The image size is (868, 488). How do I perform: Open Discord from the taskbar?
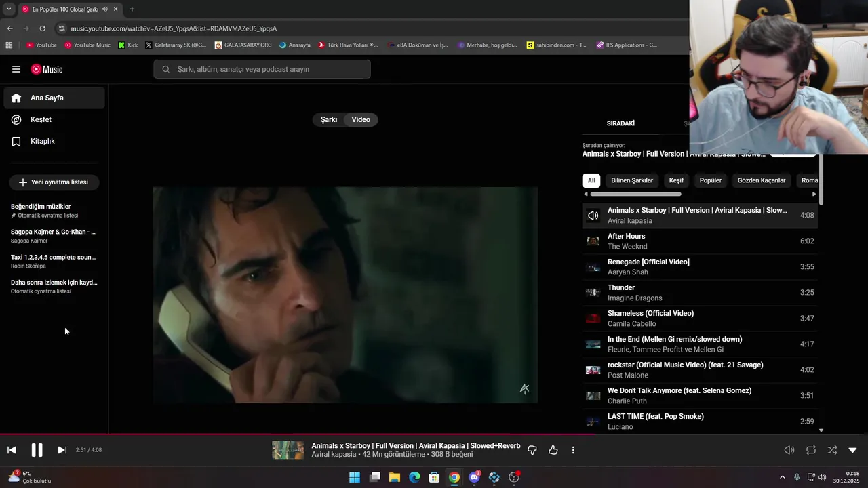(x=475, y=477)
